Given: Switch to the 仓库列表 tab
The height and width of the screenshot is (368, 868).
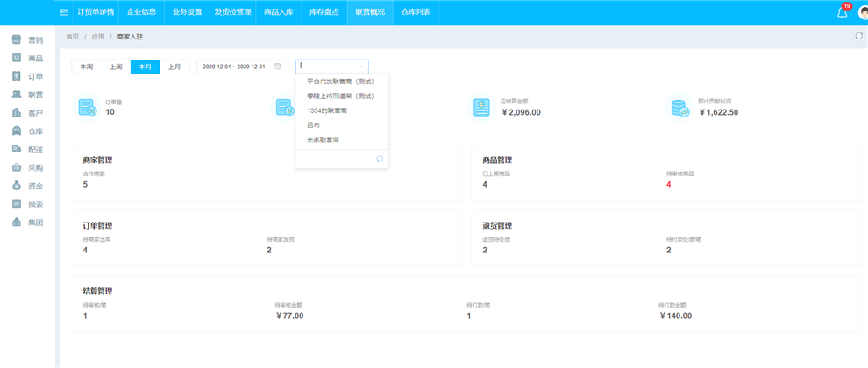Looking at the screenshot, I should tap(416, 12).
